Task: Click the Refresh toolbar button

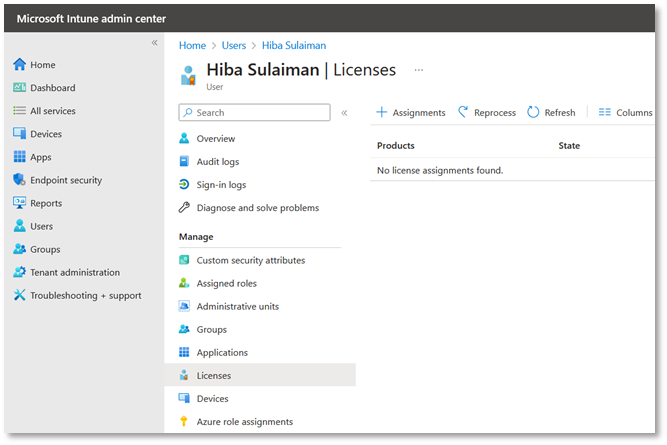Action: tap(551, 113)
